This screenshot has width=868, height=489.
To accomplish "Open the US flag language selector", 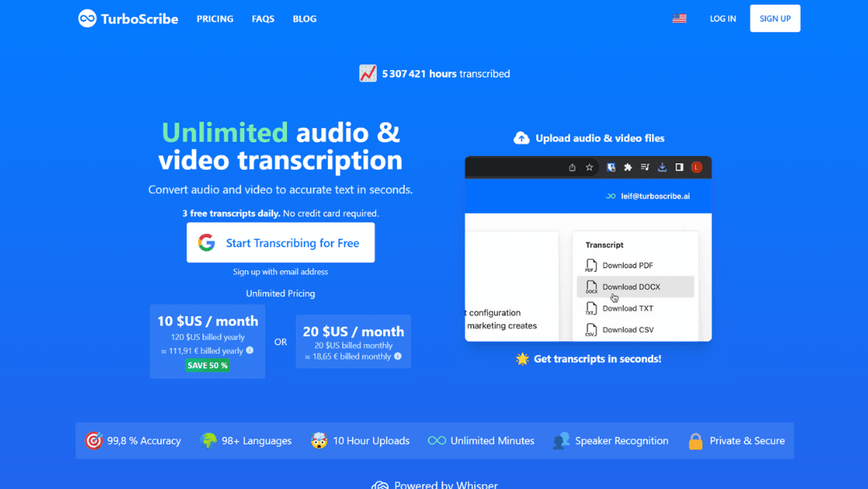I will point(679,18).
